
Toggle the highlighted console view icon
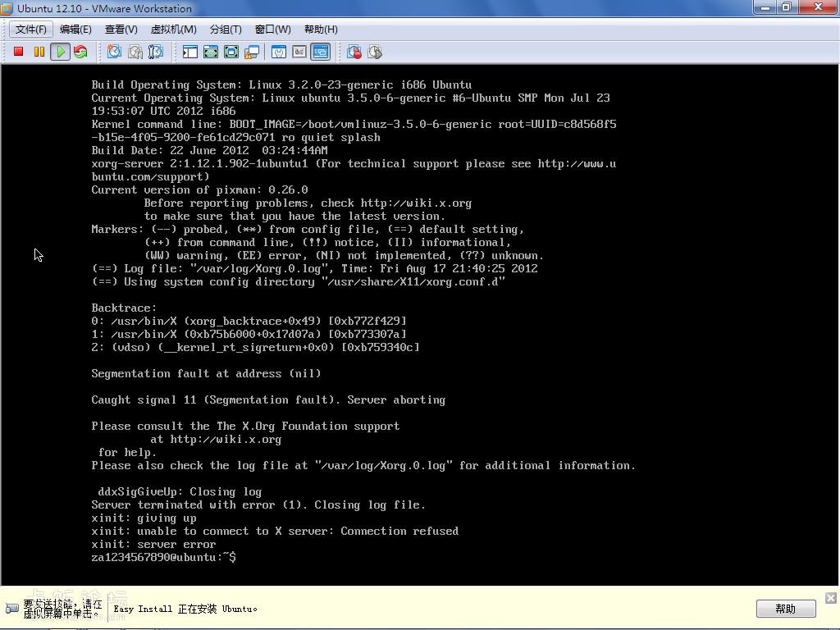(320, 52)
